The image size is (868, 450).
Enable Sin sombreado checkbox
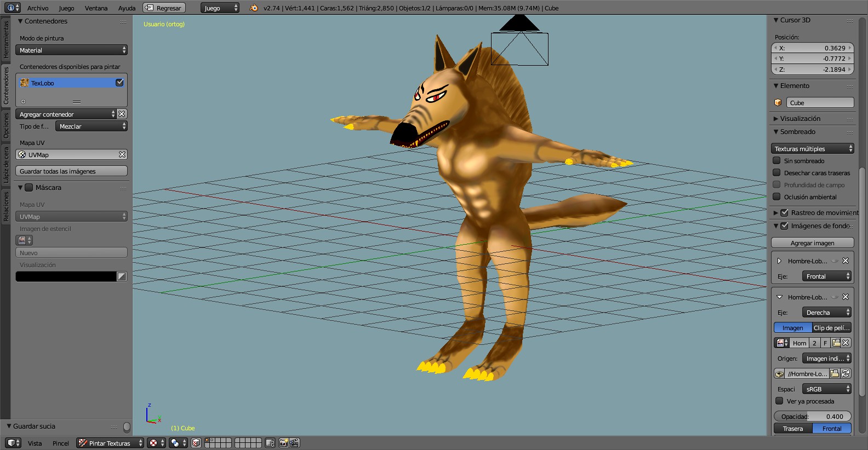pyautogui.click(x=776, y=160)
